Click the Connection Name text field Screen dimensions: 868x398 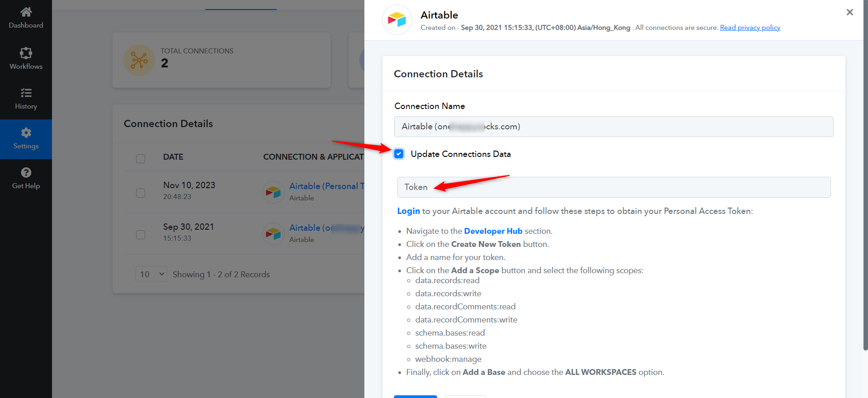(613, 127)
